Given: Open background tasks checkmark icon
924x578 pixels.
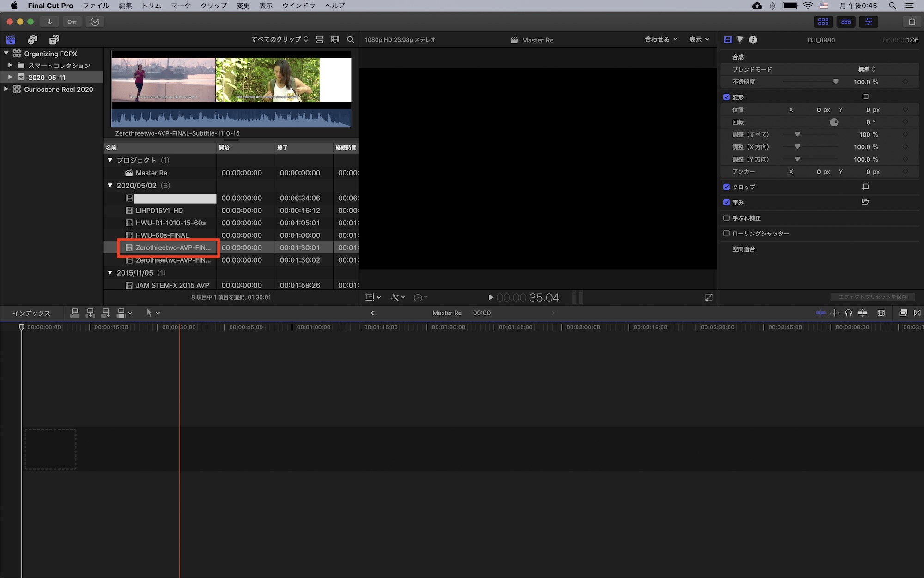Looking at the screenshot, I should point(95,22).
